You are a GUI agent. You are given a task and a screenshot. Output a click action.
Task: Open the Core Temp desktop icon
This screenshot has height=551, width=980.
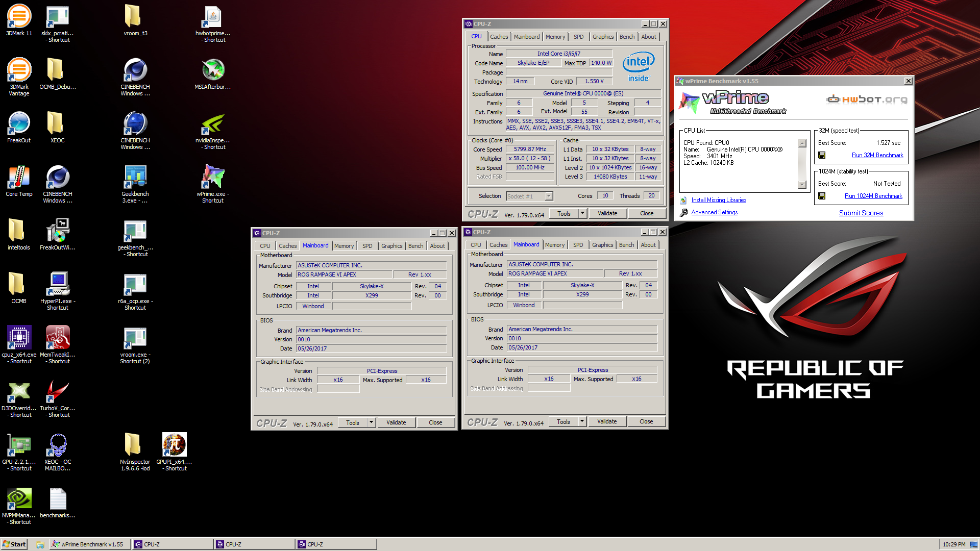[19, 177]
